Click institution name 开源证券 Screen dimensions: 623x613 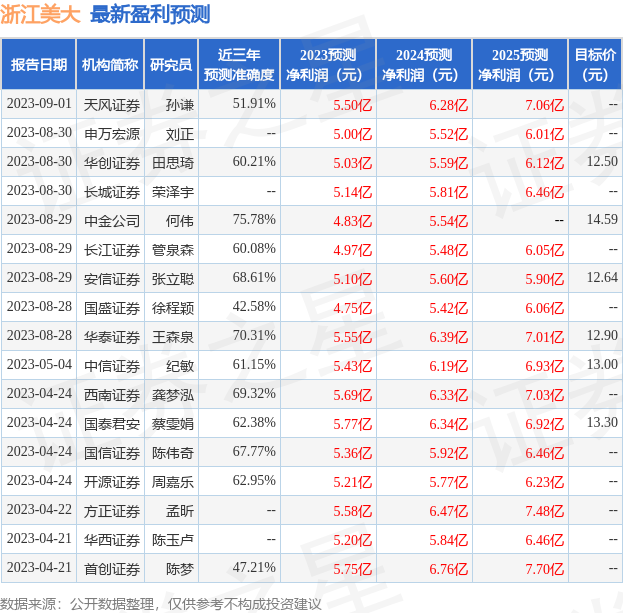click(x=112, y=482)
